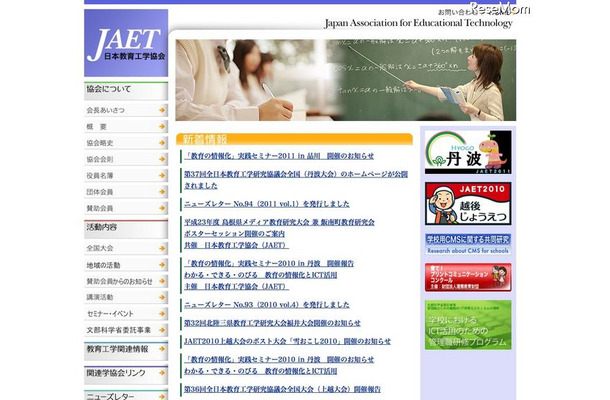This screenshot has height=400, width=610.
Task: Open the 実践セミナー2011 in 品川 announcement link
Action: pos(279,156)
